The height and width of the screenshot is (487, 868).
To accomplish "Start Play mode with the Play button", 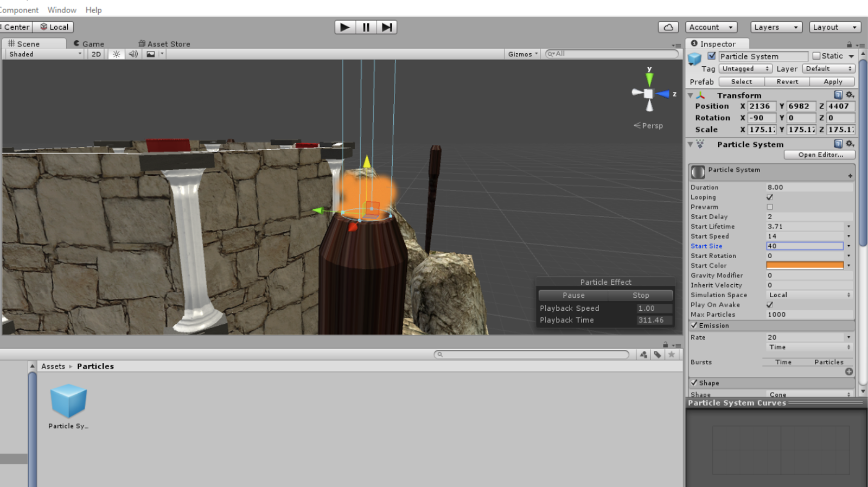I will 345,27.
